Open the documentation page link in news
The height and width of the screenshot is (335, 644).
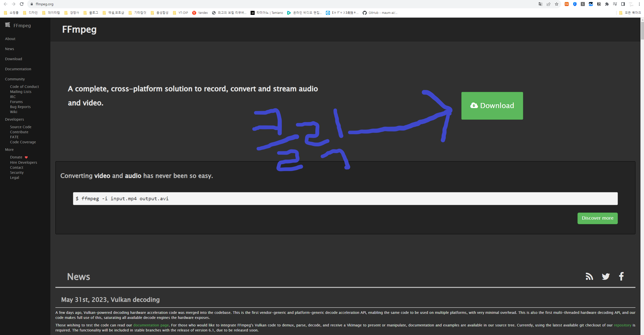tap(151, 325)
